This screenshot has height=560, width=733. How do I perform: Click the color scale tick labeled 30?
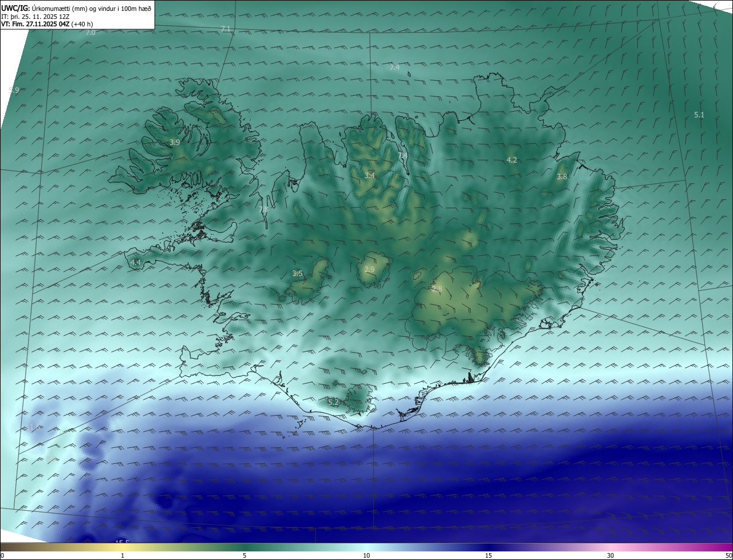pos(610,555)
